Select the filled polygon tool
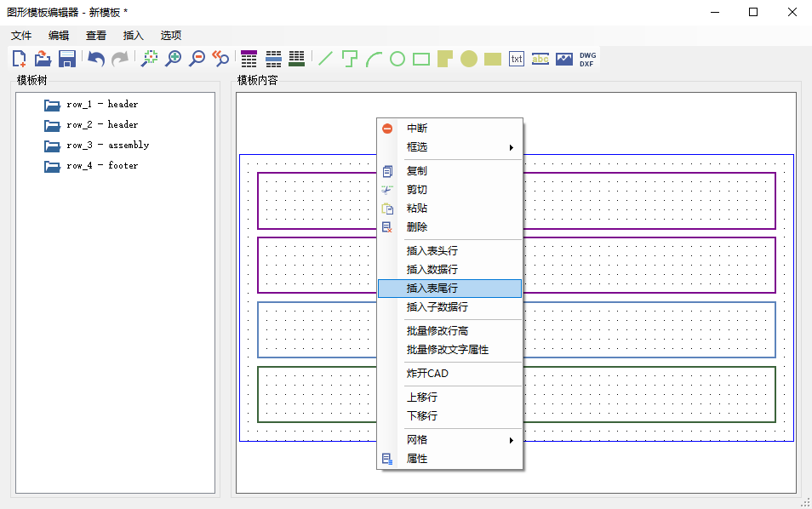This screenshot has height=509, width=812. pyautogui.click(x=445, y=59)
